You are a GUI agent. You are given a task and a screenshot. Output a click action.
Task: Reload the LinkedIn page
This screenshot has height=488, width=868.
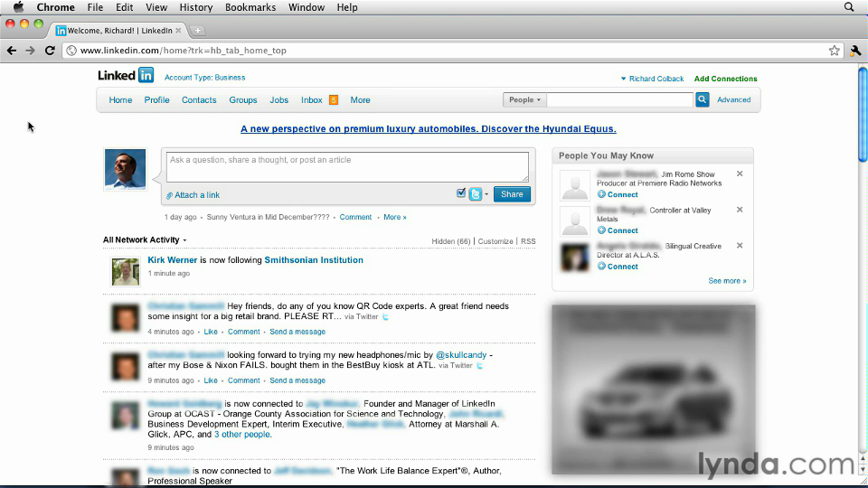(x=50, y=51)
